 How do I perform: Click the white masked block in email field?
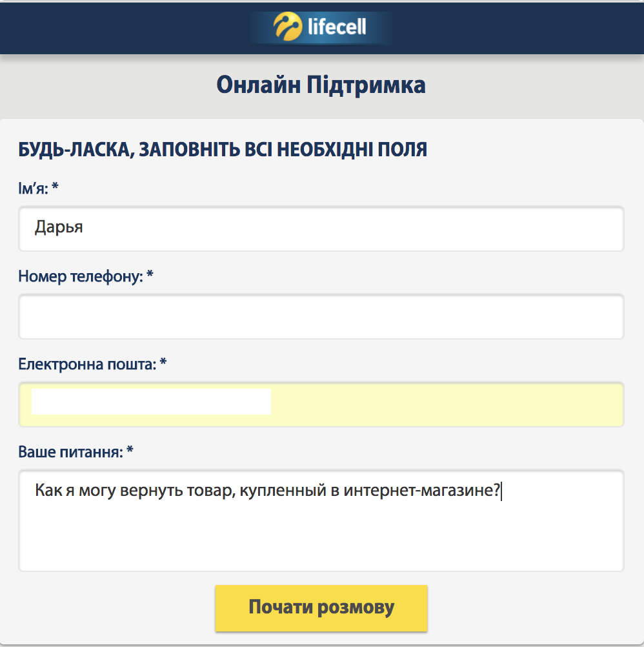point(151,402)
